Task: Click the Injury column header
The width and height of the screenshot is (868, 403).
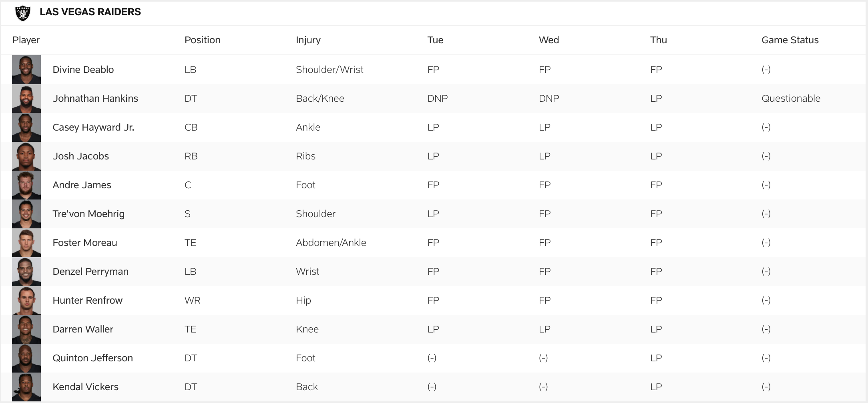Action: coord(308,40)
